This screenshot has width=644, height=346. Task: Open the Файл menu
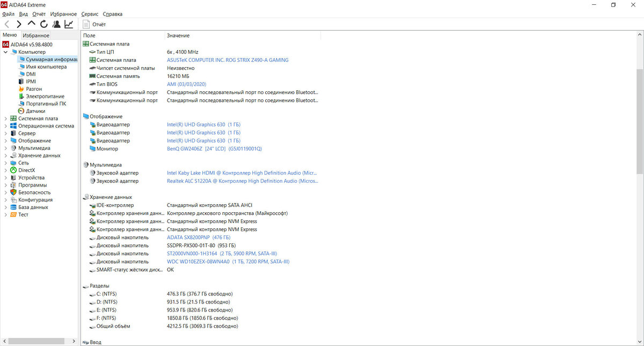(8, 14)
